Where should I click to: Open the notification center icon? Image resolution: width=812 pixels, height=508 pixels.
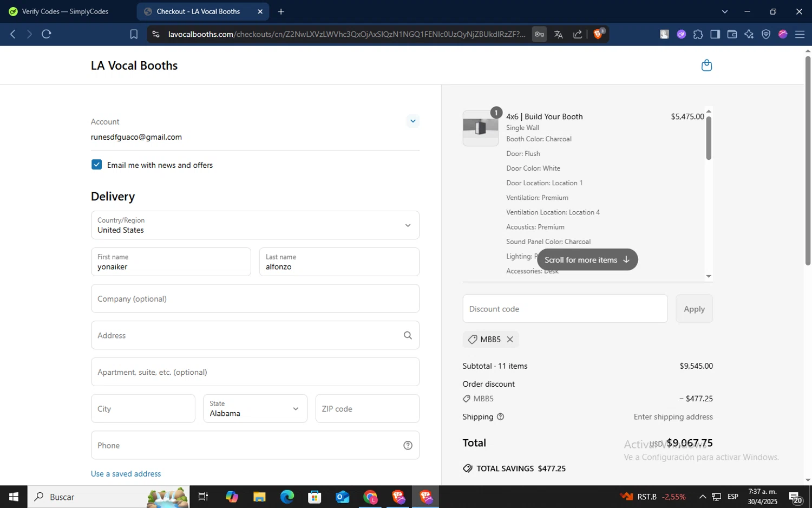(x=795, y=497)
